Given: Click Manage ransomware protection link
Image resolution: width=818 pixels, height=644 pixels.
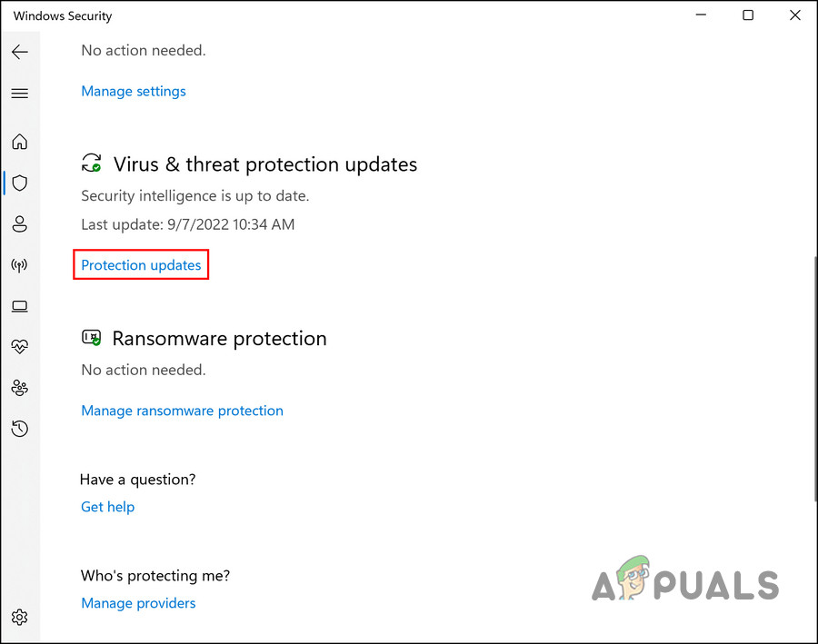Looking at the screenshot, I should (182, 411).
